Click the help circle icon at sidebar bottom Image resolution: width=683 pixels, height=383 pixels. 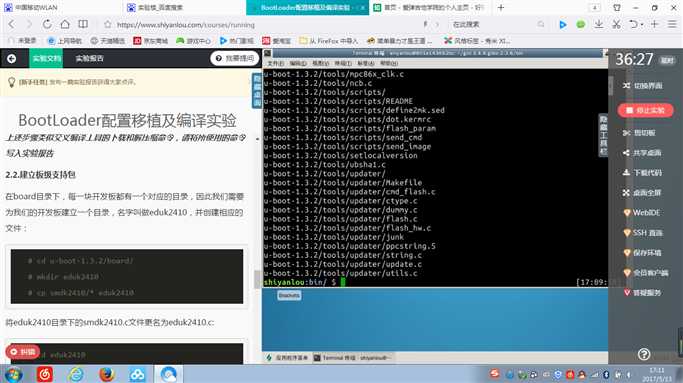coord(644,354)
